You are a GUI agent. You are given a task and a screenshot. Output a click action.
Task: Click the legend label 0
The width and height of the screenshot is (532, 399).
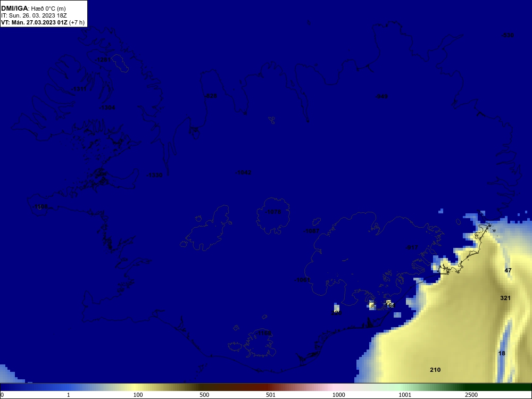tap(2, 395)
